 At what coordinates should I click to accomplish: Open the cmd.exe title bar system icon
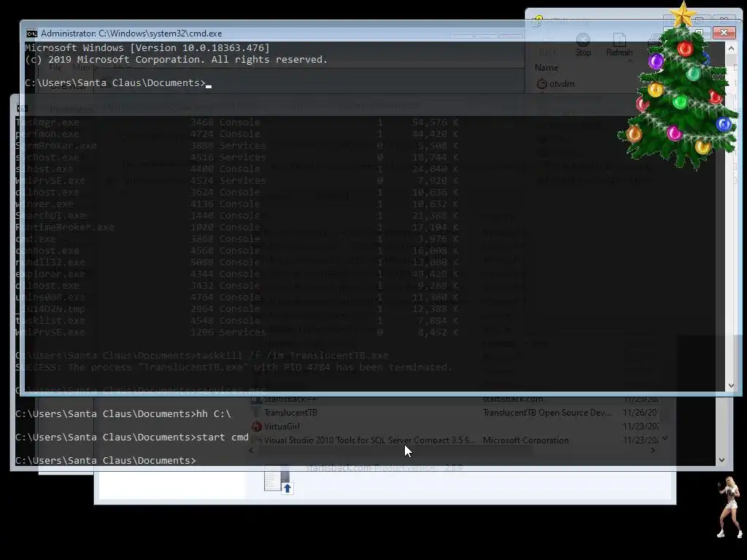tap(32, 34)
